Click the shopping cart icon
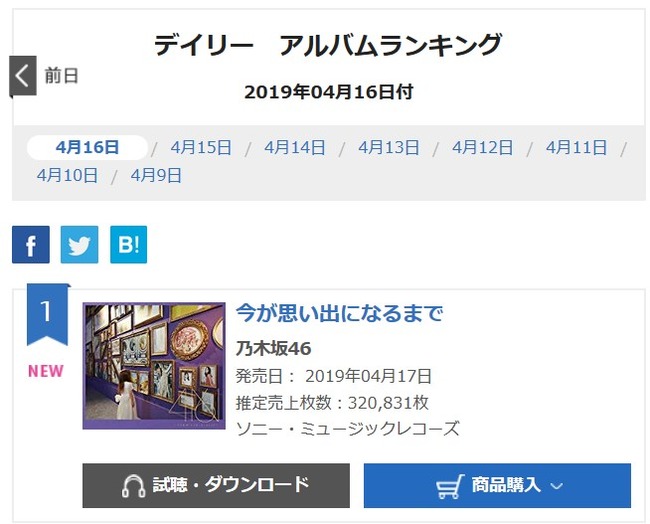This screenshot has height=524, width=650. (450, 485)
